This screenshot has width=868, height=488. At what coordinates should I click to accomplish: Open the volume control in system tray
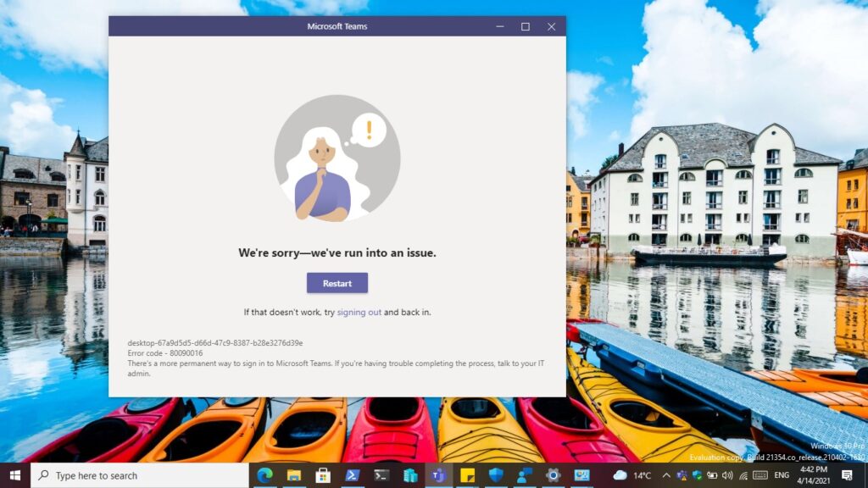tap(727, 475)
